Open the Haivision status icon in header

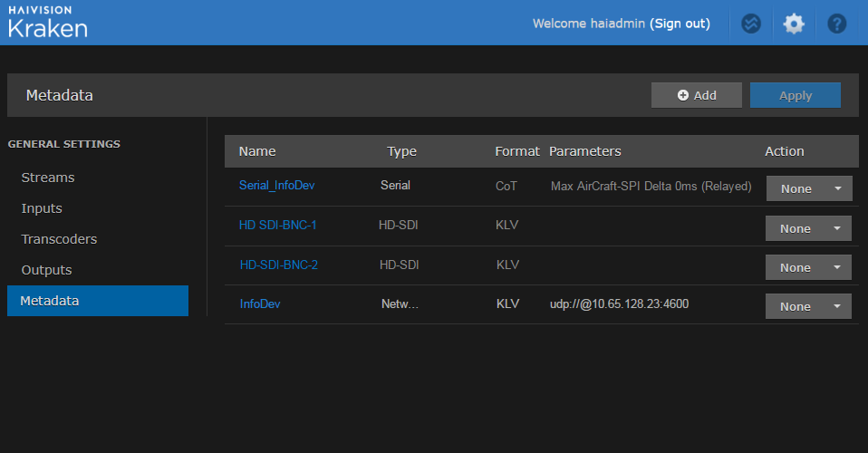tap(750, 24)
